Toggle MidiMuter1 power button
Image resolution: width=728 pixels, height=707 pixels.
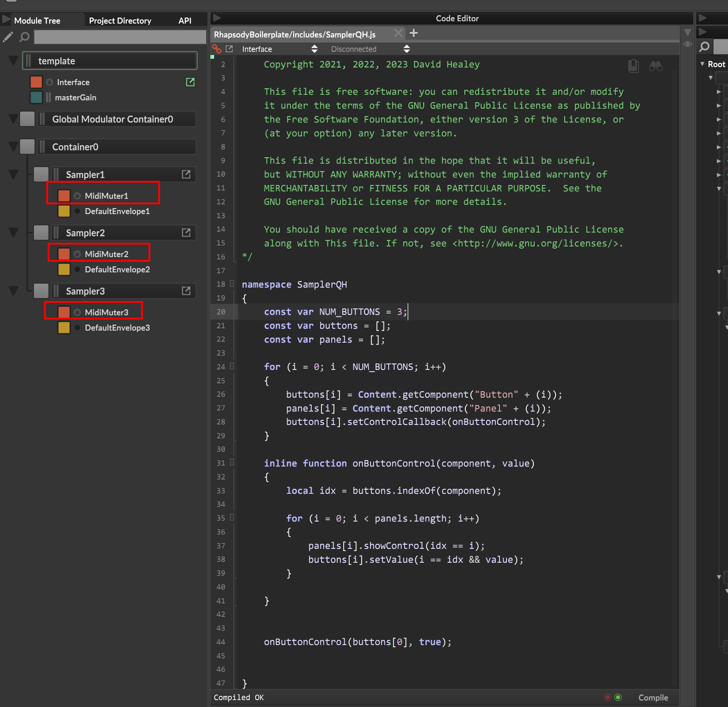click(x=77, y=196)
